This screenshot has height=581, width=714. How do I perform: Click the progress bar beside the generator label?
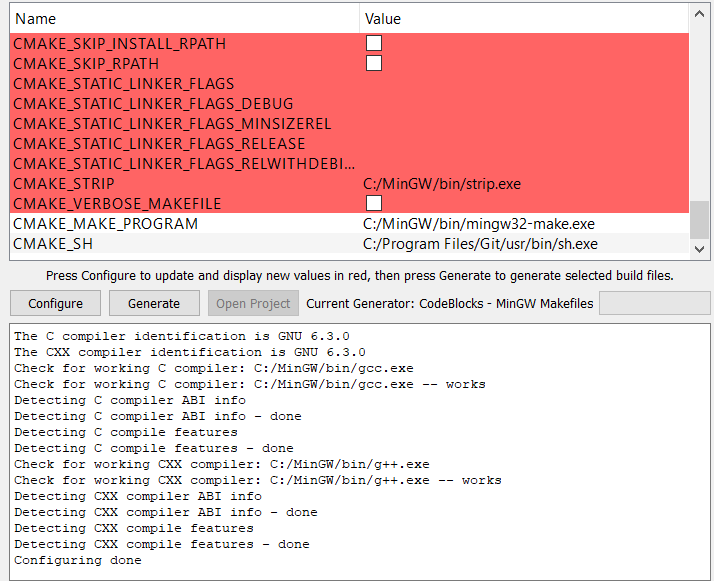(654, 303)
